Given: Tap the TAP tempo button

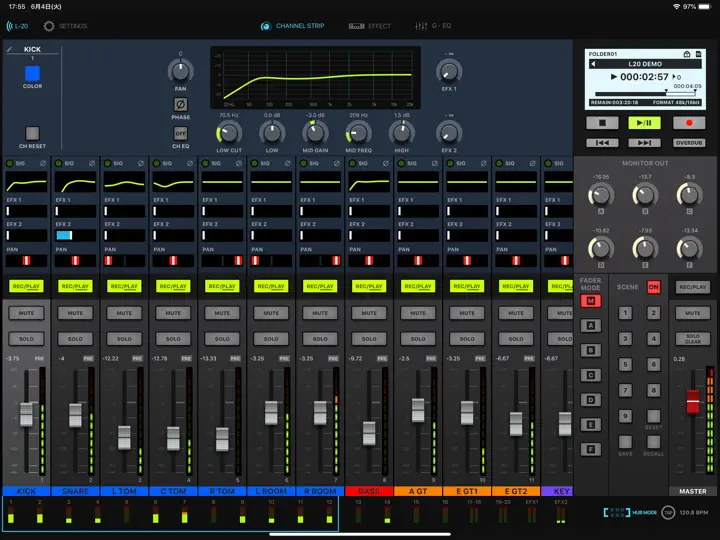Looking at the screenshot, I should tap(668, 512).
